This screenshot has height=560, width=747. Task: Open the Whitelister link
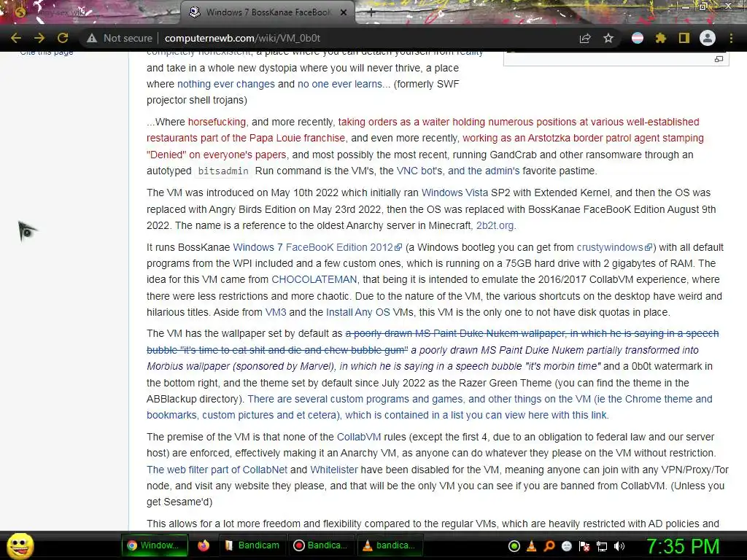[x=333, y=470]
